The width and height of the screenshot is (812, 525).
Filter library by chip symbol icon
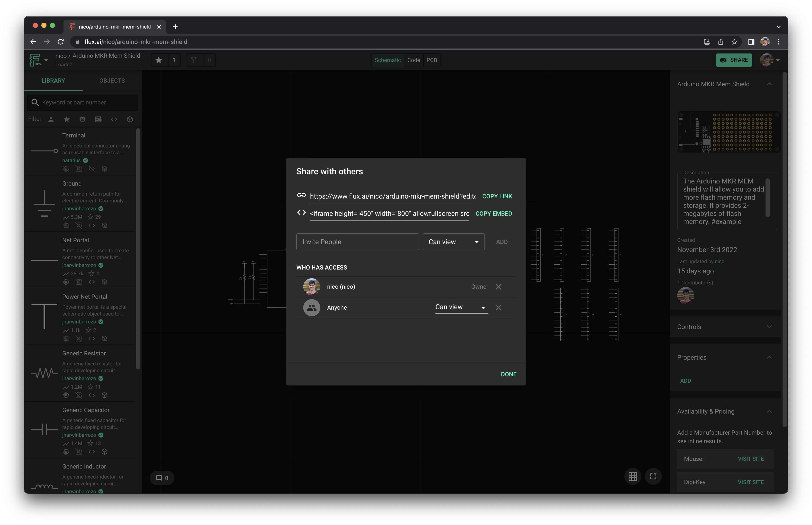pyautogui.click(x=83, y=119)
